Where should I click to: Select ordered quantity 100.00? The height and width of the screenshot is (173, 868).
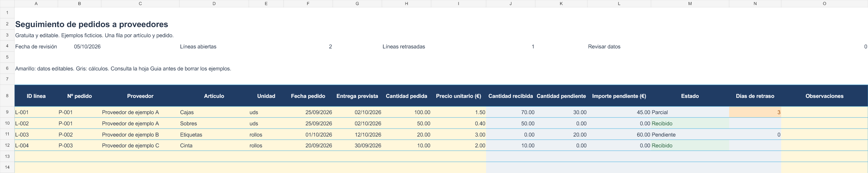[407, 112]
